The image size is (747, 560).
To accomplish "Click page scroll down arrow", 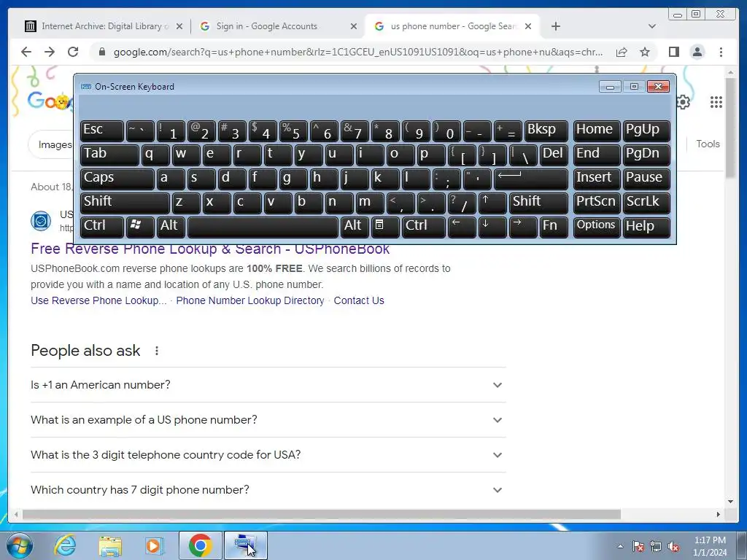I will tap(730, 501).
